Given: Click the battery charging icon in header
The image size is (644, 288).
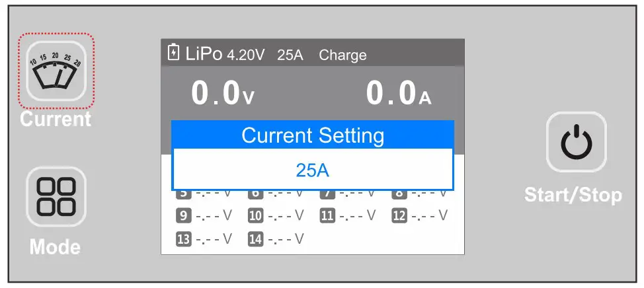Looking at the screenshot, I should [x=173, y=53].
